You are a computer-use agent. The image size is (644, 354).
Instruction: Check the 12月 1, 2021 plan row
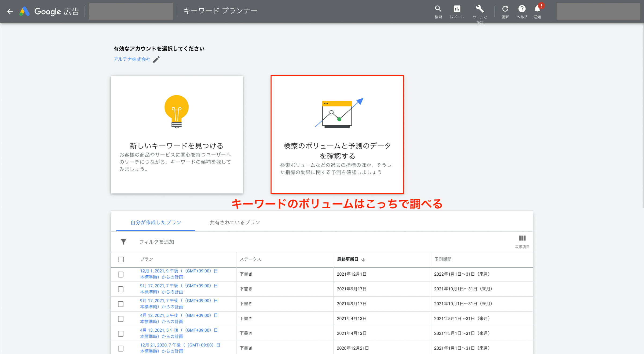[x=121, y=275]
